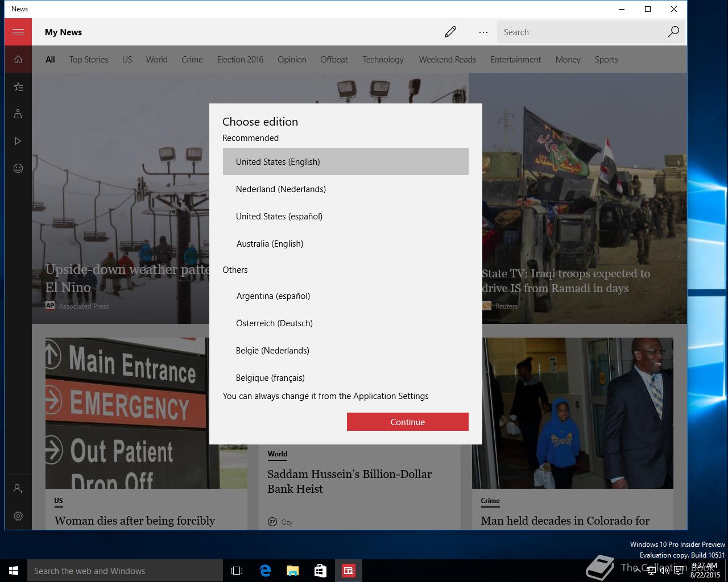Select United States (español) edition
The image size is (728, 582).
tap(346, 216)
